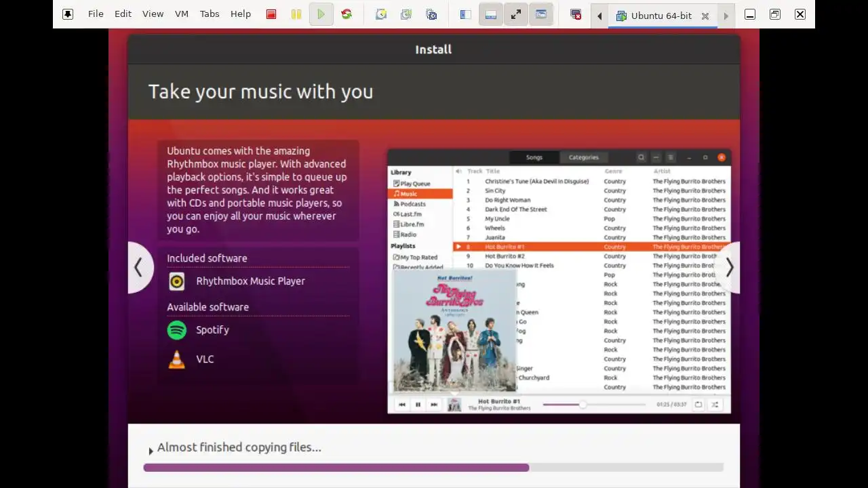Select Play Queue in Rhythmbox library

pos(420,184)
